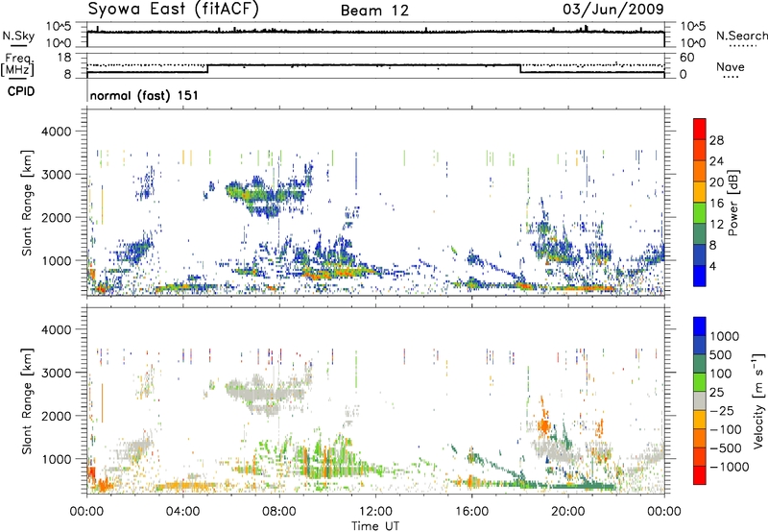The width and height of the screenshot is (768, 532).
Task: Click the 'Freq. [MHz]' axis label
Action: click(18, 64)
